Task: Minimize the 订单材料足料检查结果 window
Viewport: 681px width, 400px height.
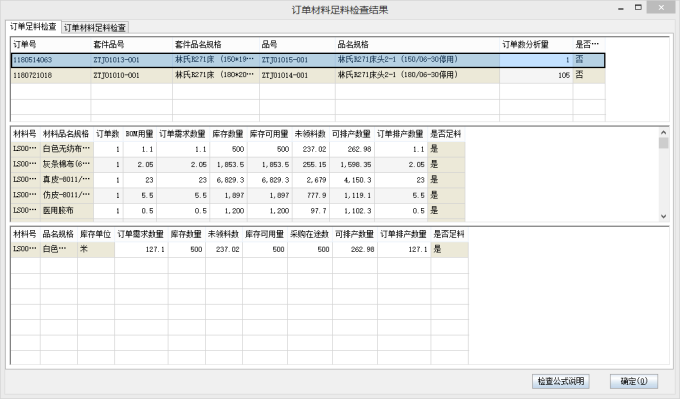Action: (x=621, y=8)
